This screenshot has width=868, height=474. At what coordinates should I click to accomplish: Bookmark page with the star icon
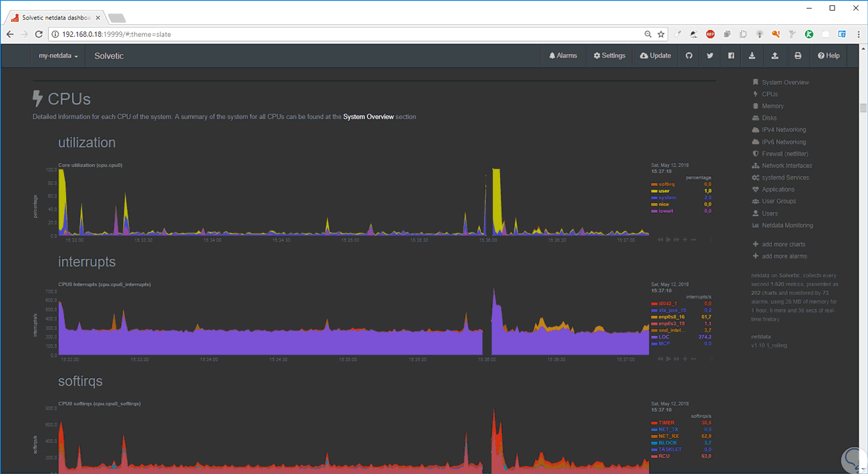point(661,34)
